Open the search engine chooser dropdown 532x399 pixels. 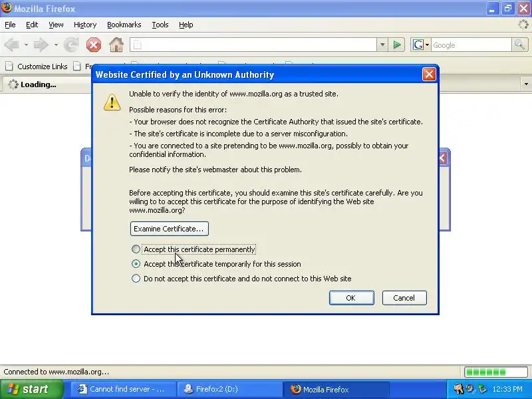pos(427,45)
